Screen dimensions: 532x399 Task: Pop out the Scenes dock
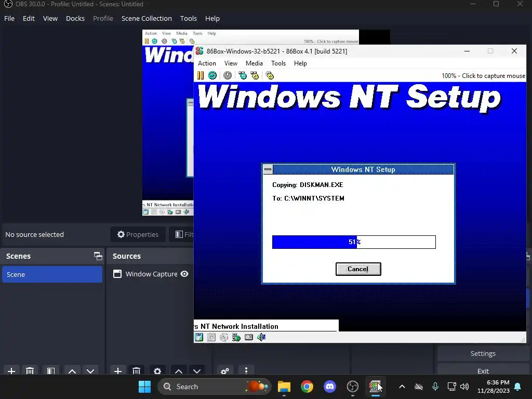[98, 256]
